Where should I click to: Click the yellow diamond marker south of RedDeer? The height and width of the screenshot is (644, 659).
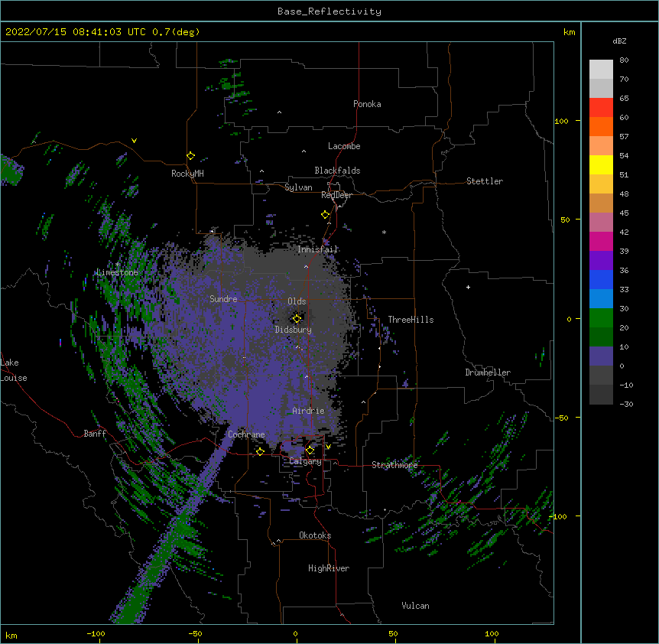pos(325,214)
